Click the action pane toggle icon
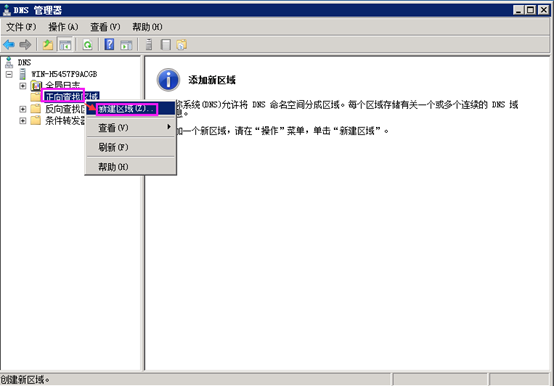554x386 pixels. tap(126, 45)
